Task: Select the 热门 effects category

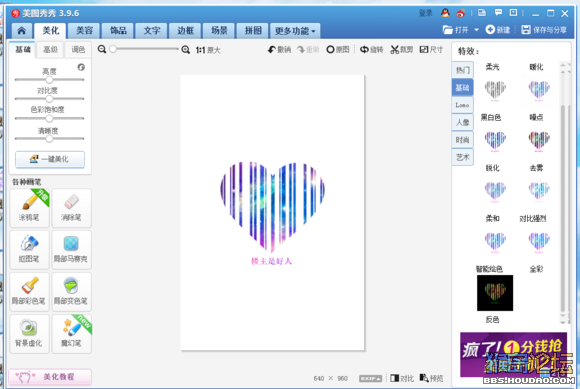Action: [462, 70]
